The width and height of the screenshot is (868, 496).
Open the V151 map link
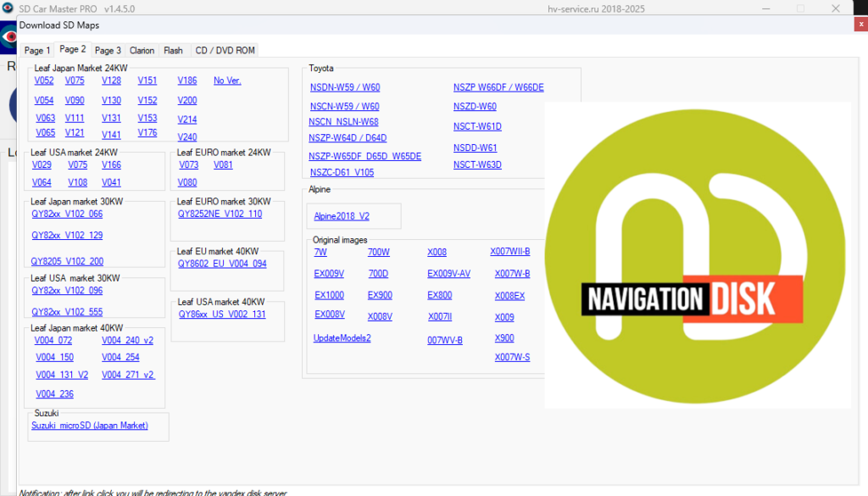(x=147, y=81)
